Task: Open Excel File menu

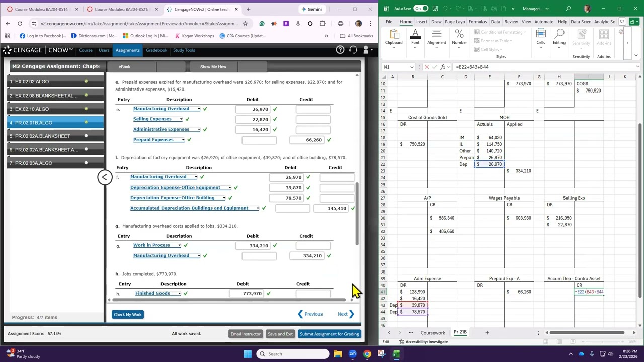Action: pyautogui.click(x=389, y=22)
